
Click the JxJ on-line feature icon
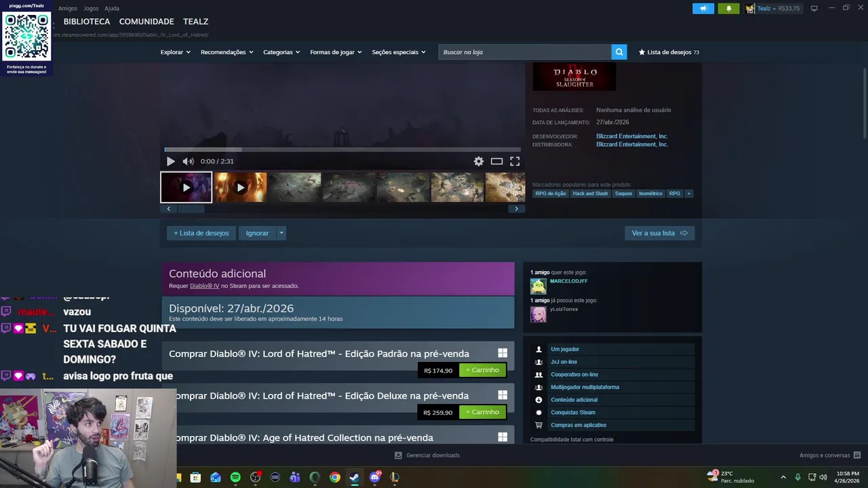[x=539, y=362]
